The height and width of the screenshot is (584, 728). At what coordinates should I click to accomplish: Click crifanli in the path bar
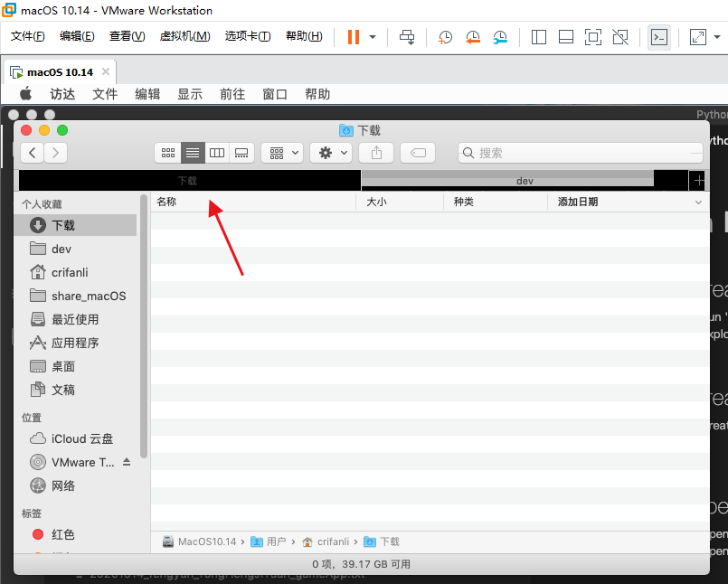326,542
